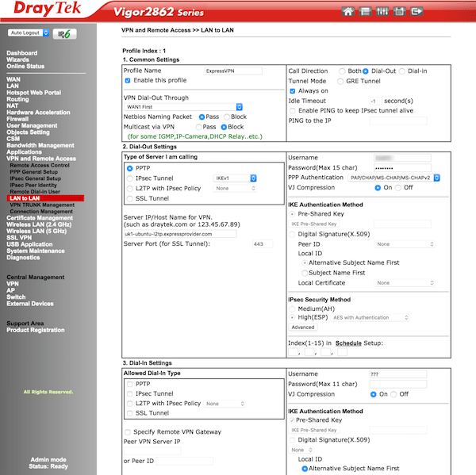Image resolution: width=476 pixels, height=475 pixels.
Task: Click the Home icon in header
Action: coord(348,12)
